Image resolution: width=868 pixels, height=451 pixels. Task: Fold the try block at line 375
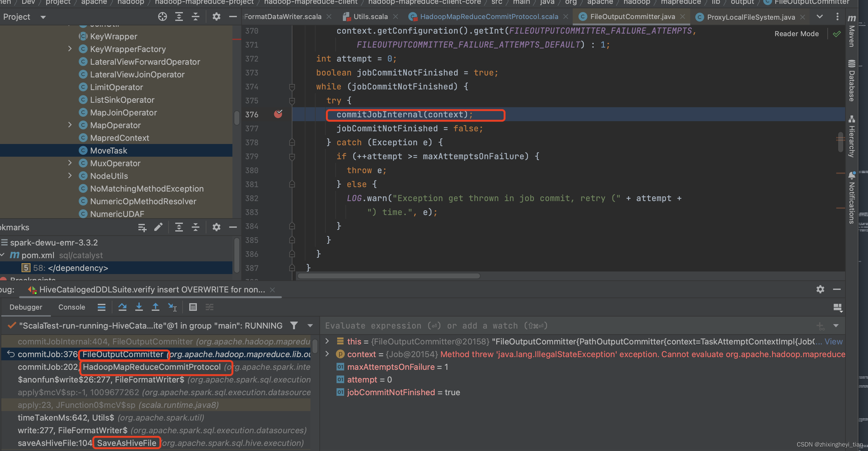pyautogui.click(x=292, y=101)
